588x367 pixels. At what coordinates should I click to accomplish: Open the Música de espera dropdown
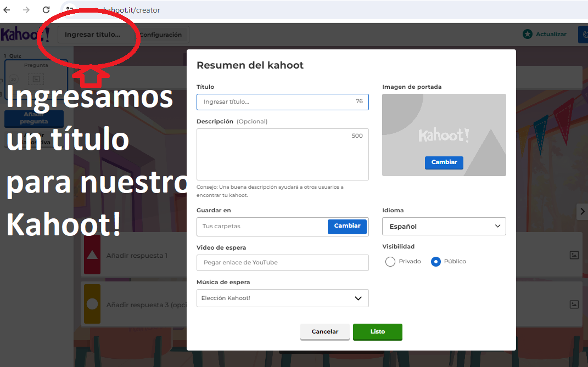click(x=282, y=298)
